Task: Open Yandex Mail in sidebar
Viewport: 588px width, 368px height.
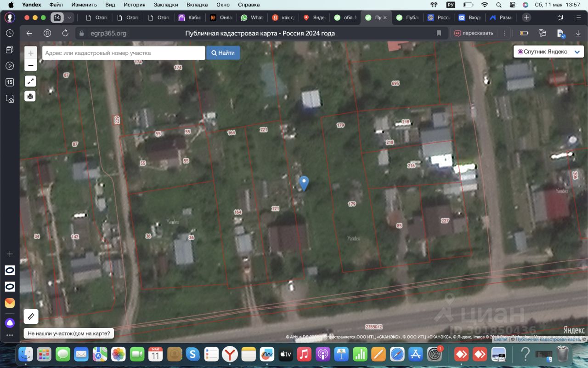Action: coord(10,303)
